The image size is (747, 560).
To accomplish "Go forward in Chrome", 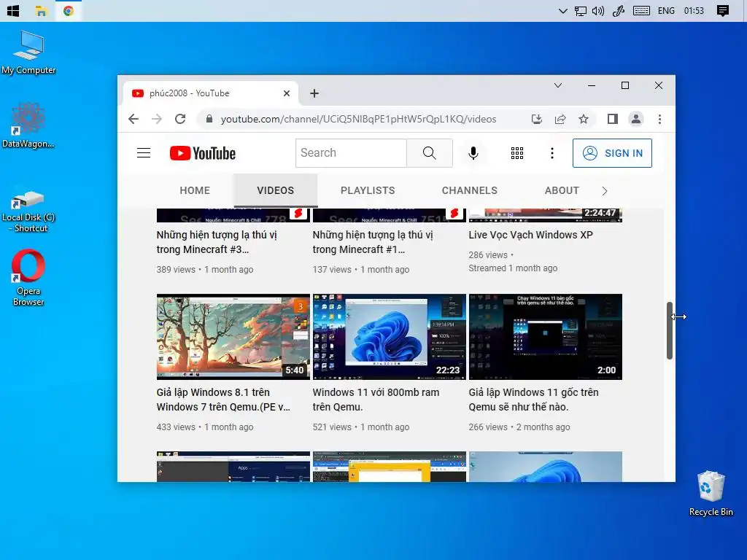I will click(157, 119).
